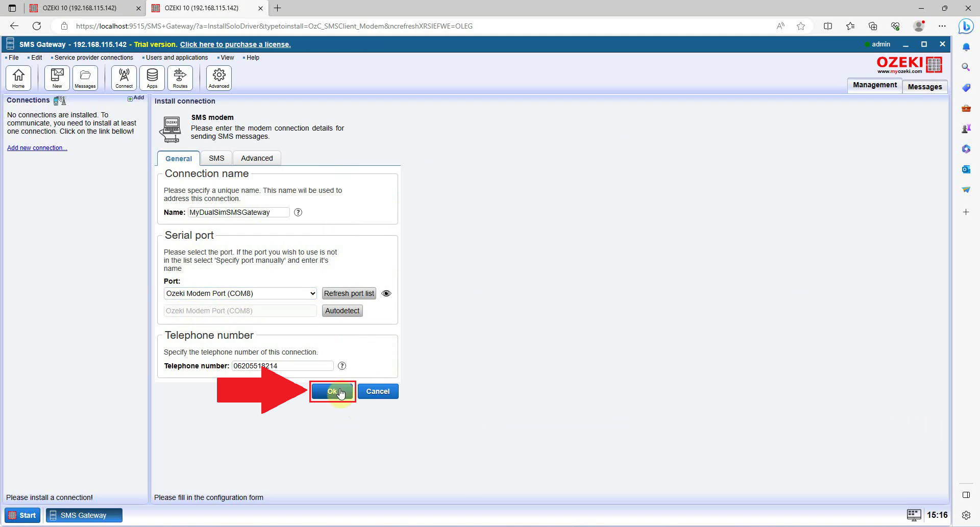Open the Port dropdown showing COM8
Image resolution: width=980 pixels, height=527 pixels.
240,293
